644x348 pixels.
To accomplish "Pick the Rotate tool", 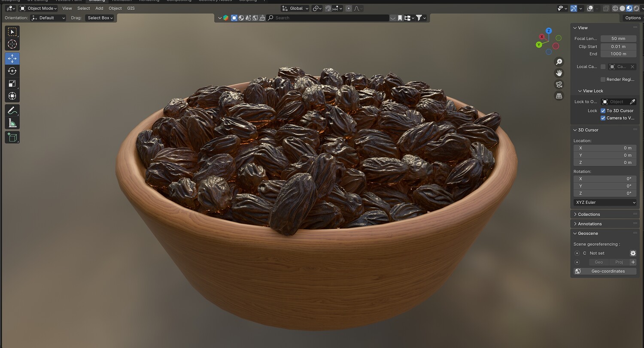I will click(x=12, y=71).
